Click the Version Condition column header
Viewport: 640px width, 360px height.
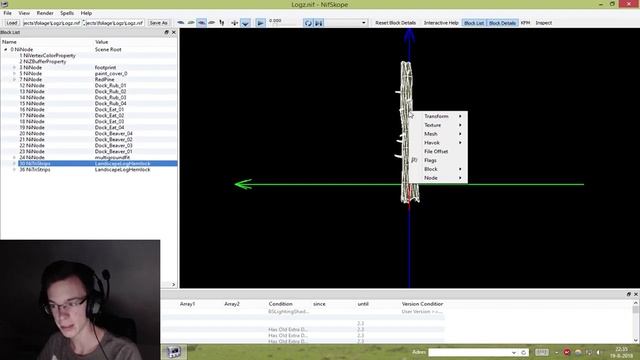click(x=422, y=304)
